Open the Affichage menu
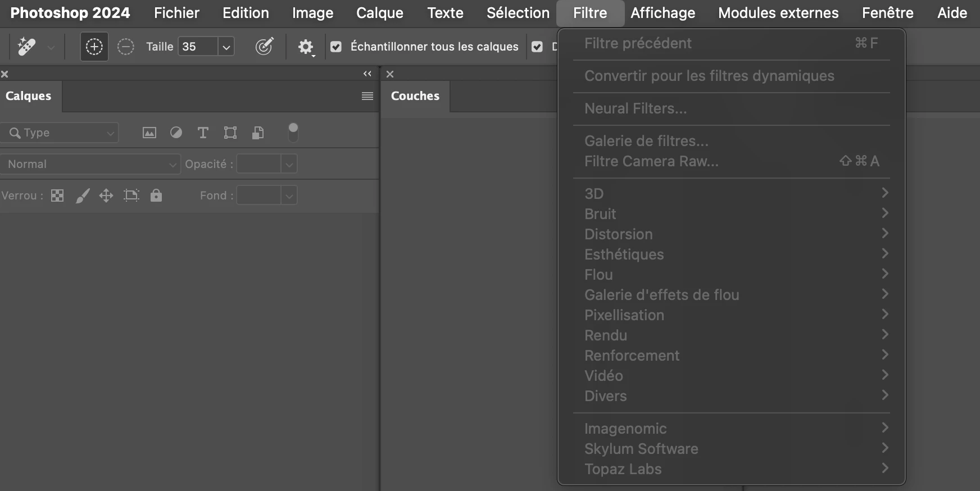Screen dimensions: 980x491 click(663, 13)
